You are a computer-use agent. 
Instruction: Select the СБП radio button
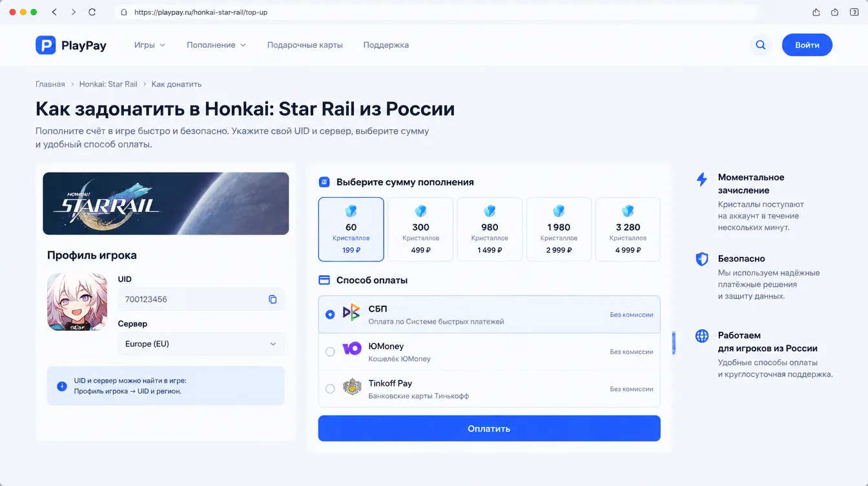330,314
